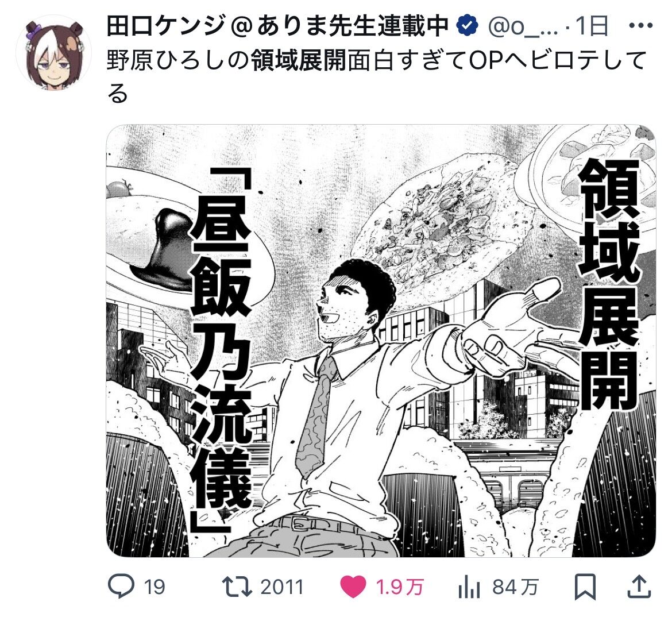Open the author's profile avatar
Viewport: 672px width, 621px height.
[53, 53]
